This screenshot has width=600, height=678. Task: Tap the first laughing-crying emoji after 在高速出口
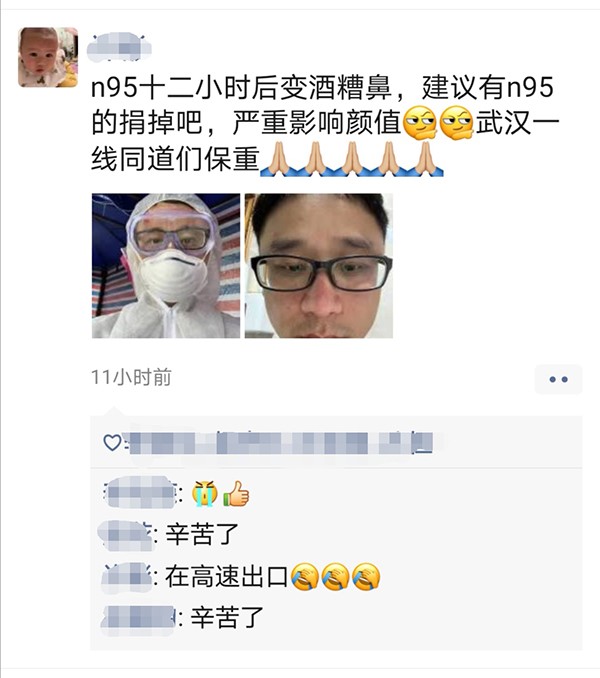tap(305, 577)
